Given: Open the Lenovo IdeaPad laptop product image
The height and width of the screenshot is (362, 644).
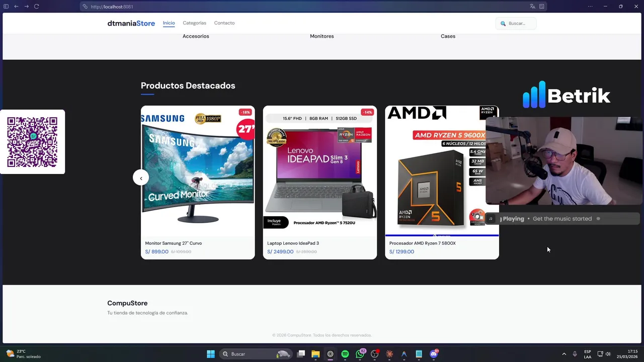Looking at the screenshot, I should (319, 171).
